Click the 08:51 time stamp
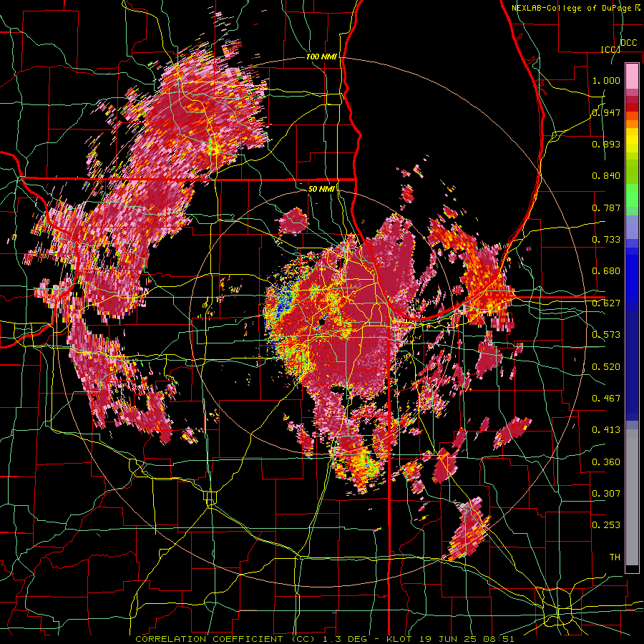644x644 pixels. (x=499, y=639)
